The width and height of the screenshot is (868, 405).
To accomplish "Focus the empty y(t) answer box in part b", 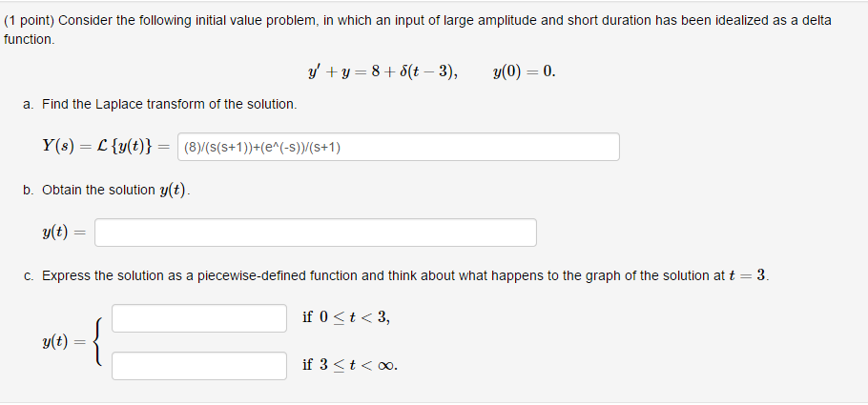I will [315, 233].
